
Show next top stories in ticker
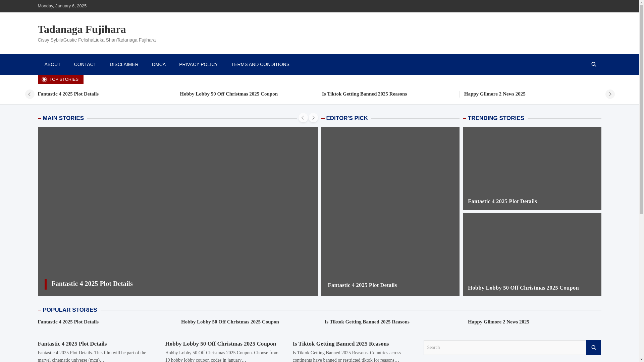[610, 94]
